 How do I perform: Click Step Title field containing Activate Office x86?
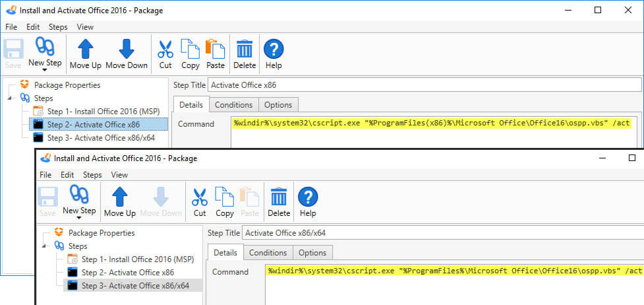(x=424, y=85)
